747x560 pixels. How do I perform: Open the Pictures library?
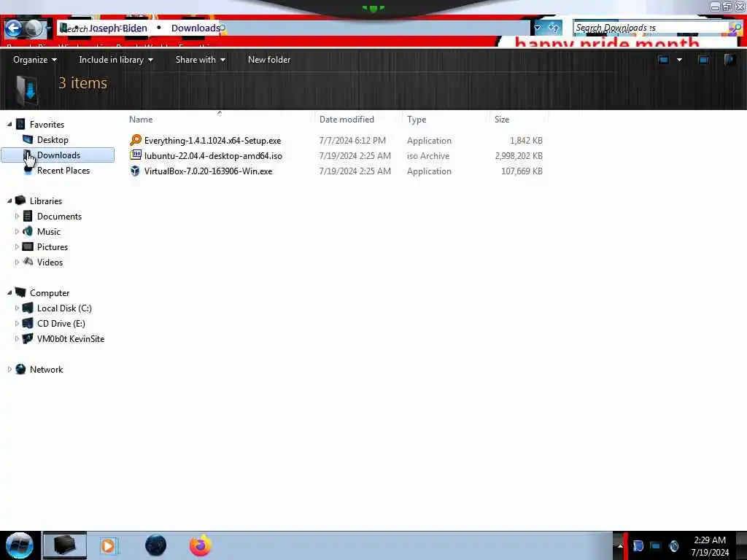coord(53,246)
